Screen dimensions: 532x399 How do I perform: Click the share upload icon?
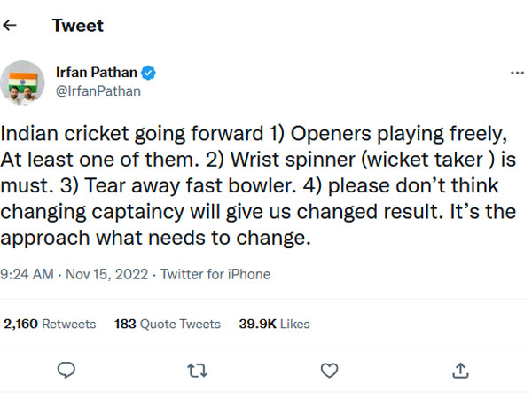[x=460, y=370]
